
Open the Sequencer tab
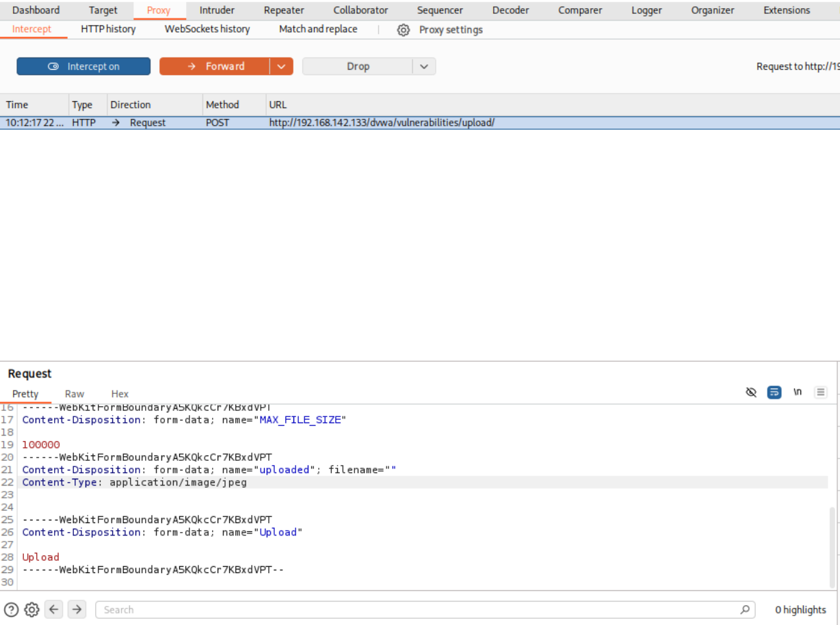(x=440, y=10)
